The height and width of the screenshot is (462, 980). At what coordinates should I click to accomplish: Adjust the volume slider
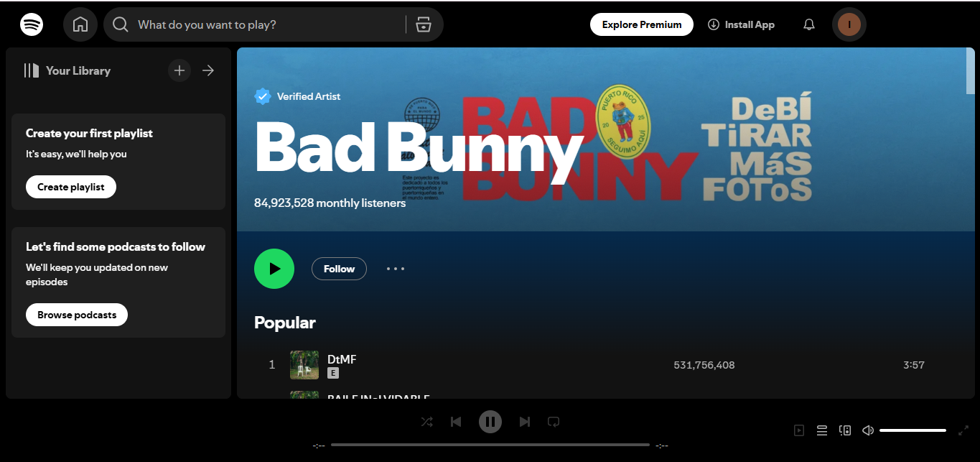click(912, 430)
